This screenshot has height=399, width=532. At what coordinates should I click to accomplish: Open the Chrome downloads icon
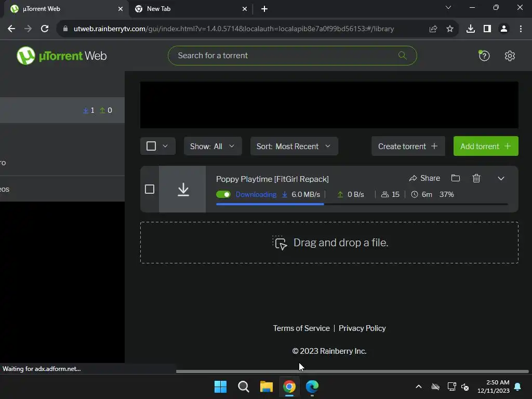click(471, 29)
